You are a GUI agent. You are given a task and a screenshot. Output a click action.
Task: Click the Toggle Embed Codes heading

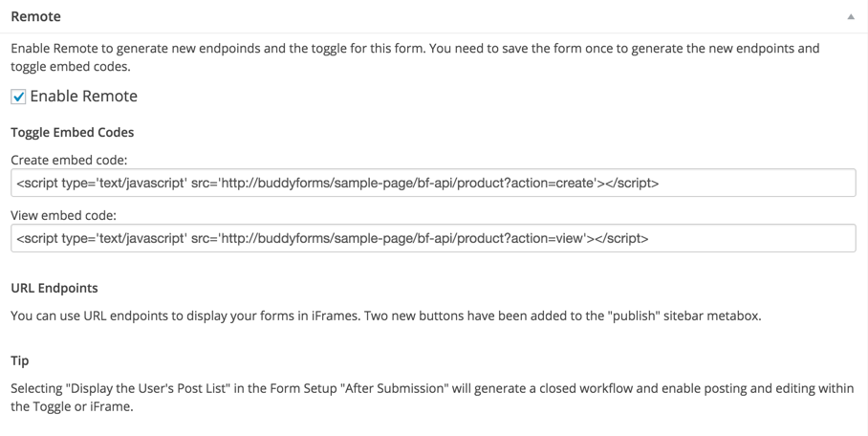(72, 132)
